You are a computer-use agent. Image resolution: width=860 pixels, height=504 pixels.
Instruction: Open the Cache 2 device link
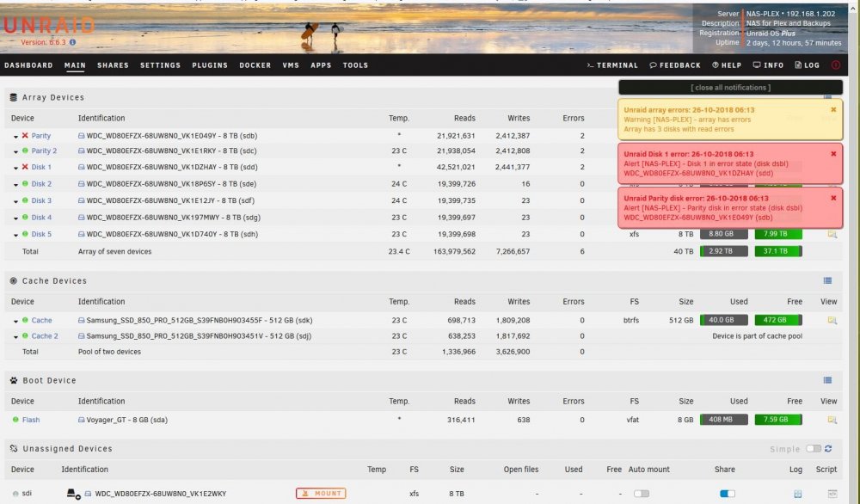pos(45,336)
